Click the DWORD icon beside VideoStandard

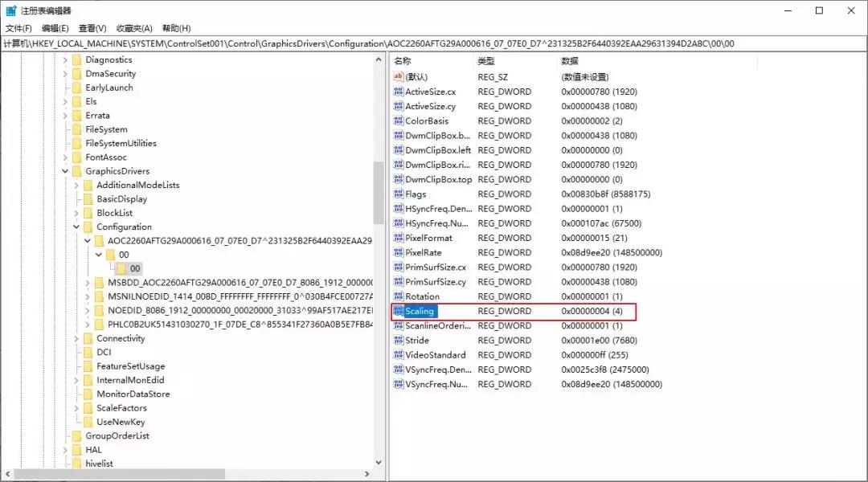[398, 355]
